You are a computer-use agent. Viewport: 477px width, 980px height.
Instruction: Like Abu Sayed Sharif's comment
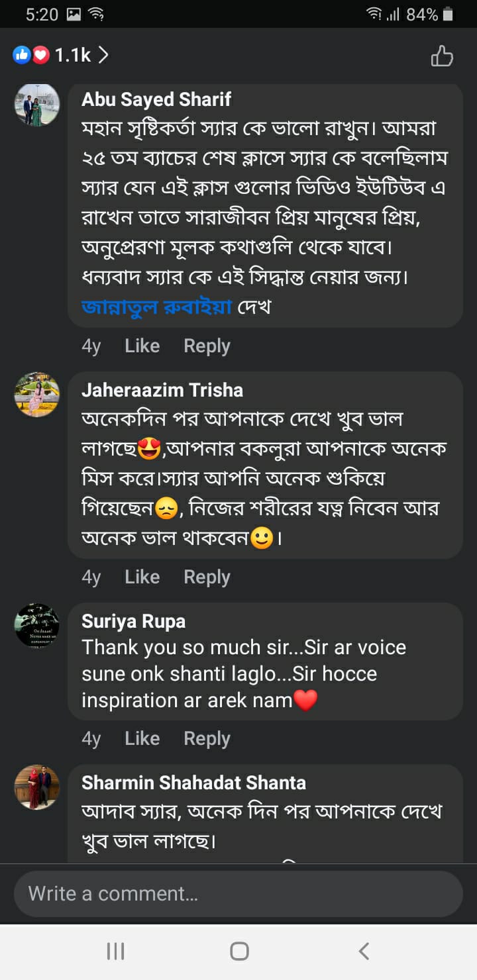pyautogui.click(x=142, y=346)
